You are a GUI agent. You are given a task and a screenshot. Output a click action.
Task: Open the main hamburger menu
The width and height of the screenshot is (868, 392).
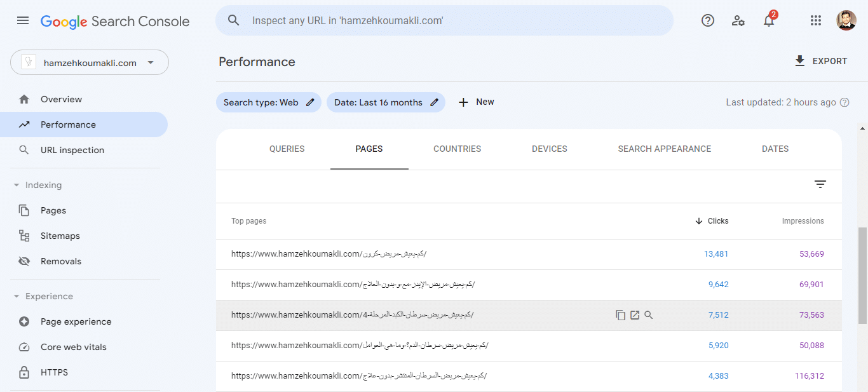[x=23, y=21]
